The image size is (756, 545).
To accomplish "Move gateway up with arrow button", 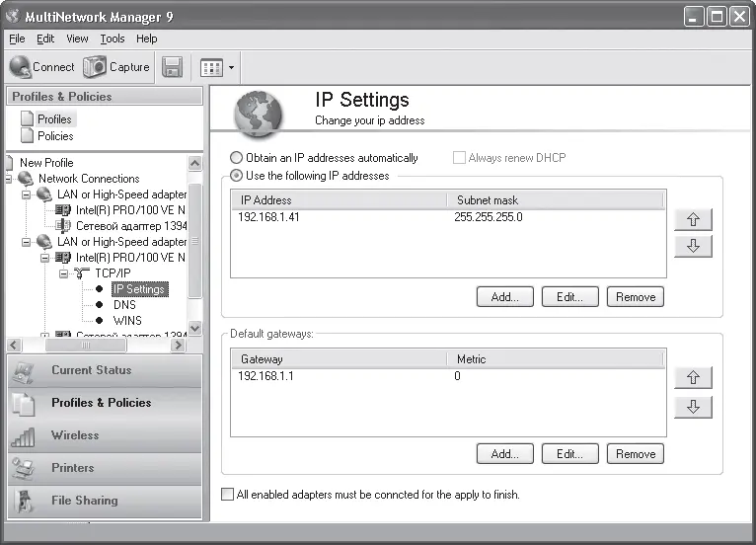I will click(692, 377).
